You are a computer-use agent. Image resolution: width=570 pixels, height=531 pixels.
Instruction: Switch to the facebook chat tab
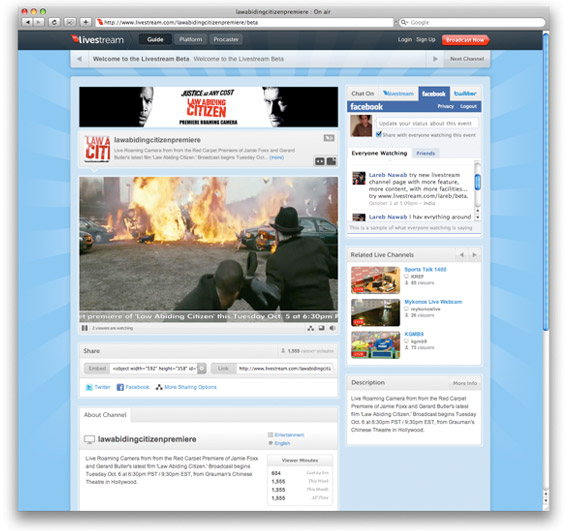click(x=434, y=94)
